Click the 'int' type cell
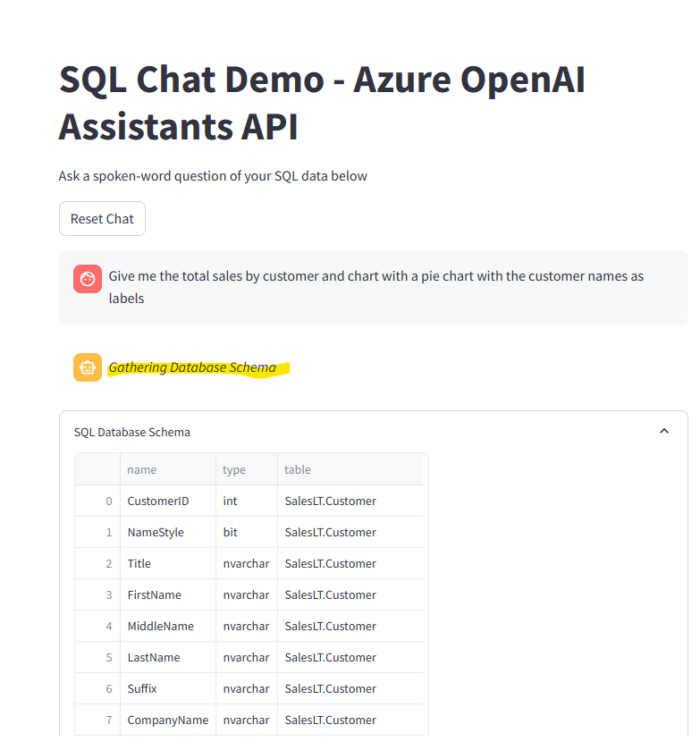Image resolution: width=700 pixels, height=750 pixels. (x=247, y=501)
